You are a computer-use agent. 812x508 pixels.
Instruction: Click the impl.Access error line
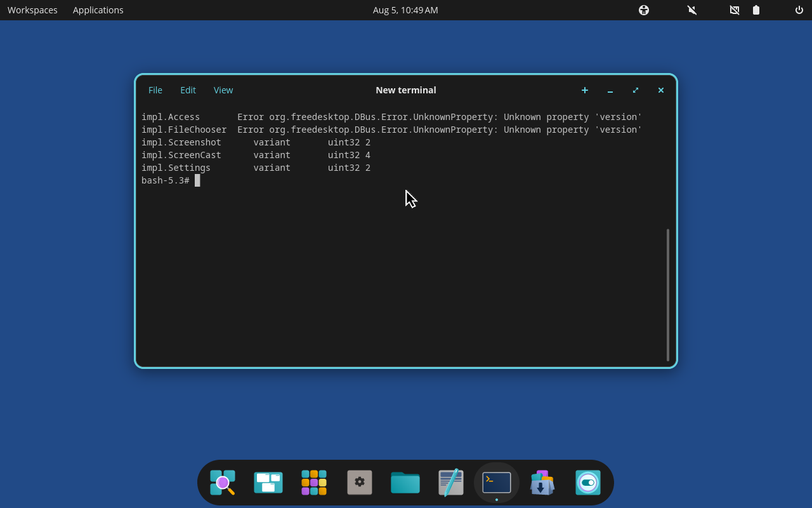pyautogui.click(x=391, y=117)
